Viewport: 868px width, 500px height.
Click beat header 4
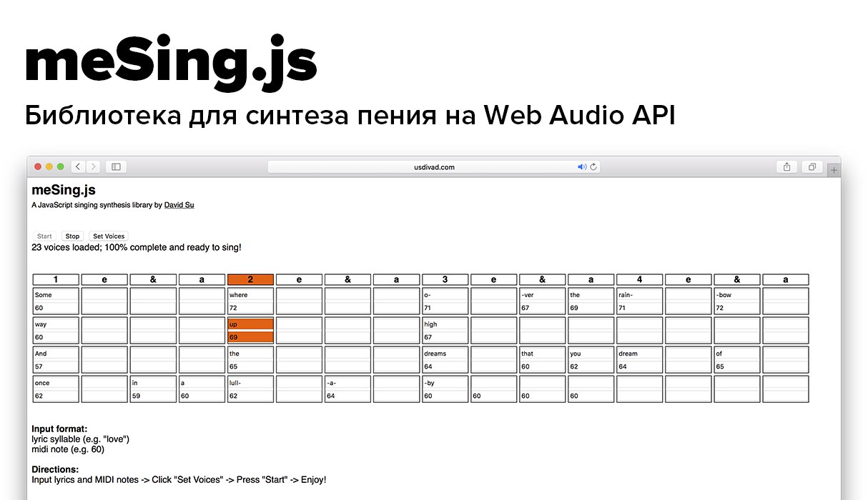pos(639,279)
